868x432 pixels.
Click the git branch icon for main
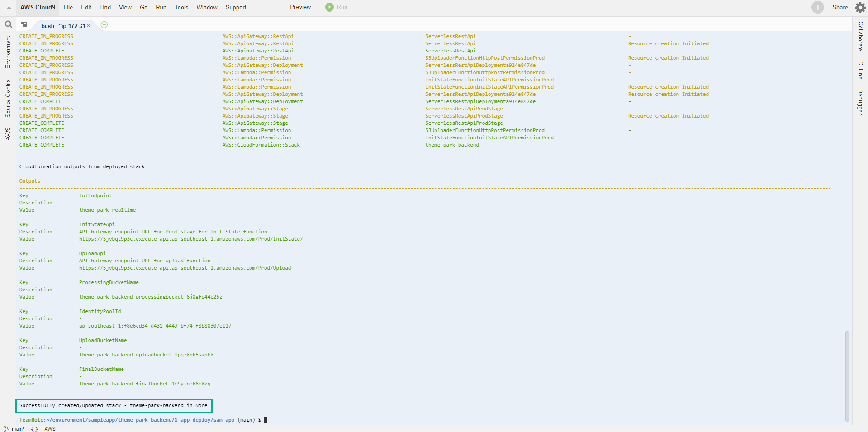(x=6, y=429)
